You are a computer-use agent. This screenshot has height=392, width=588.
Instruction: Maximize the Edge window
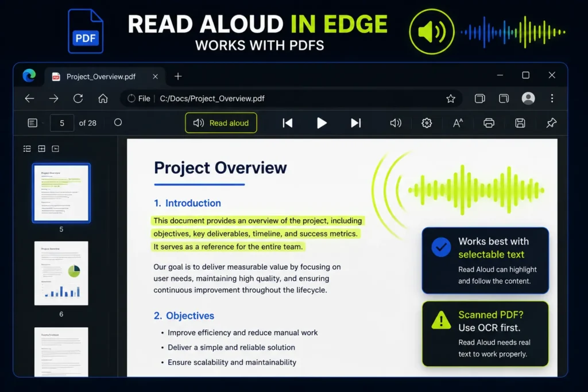tap(526, 75)
